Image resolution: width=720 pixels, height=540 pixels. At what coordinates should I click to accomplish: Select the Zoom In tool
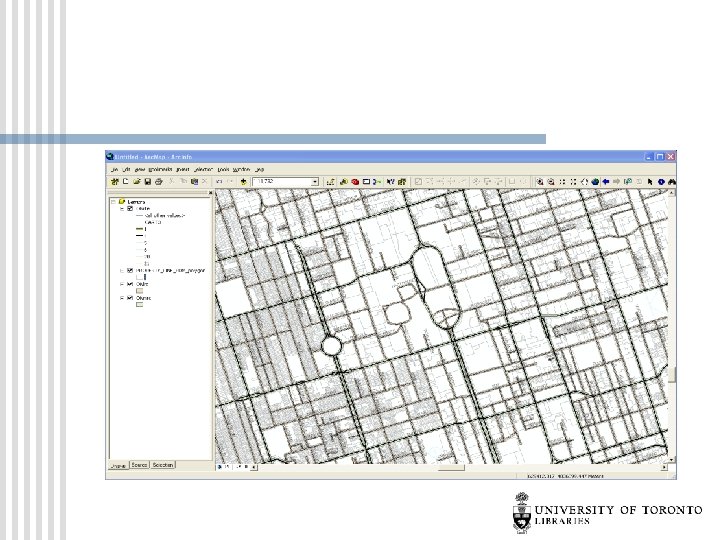coord(540,182)
